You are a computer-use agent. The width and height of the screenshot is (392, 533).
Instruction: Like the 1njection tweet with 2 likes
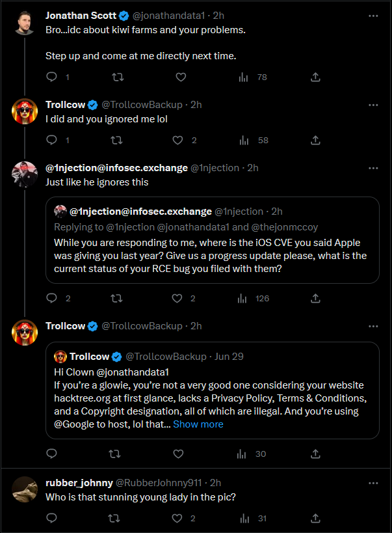[177, 299]
